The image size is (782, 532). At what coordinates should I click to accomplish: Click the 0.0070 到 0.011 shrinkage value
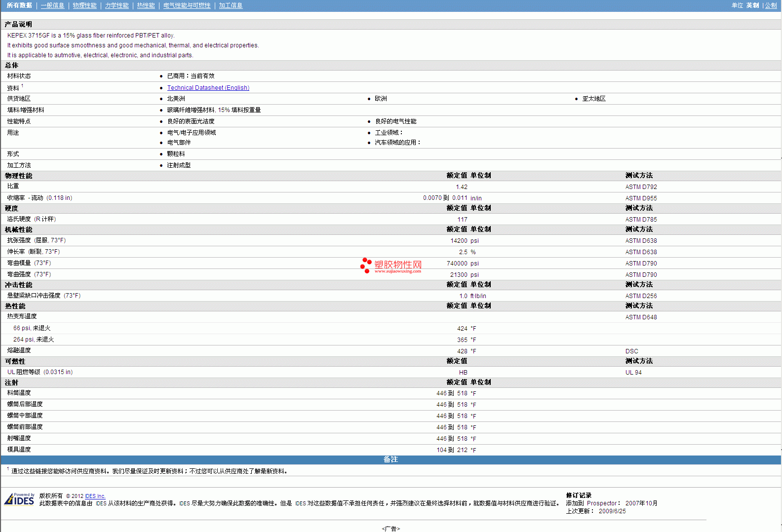445,198
